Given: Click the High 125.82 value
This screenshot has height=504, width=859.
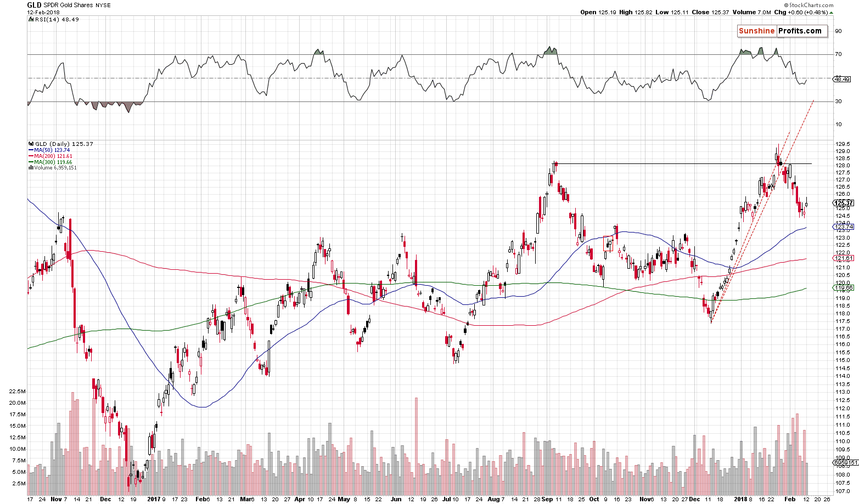Looking at the screenshot, I should tap(635, 12).
